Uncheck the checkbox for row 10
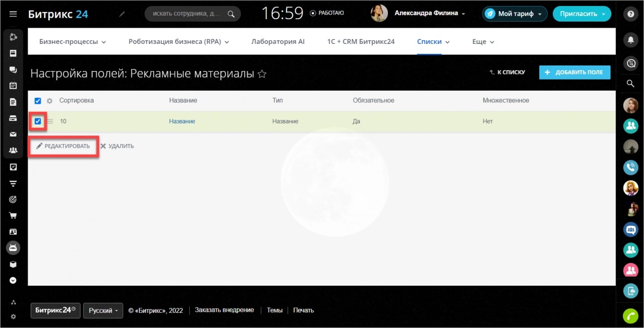This screenshot has width=644, height=328. (x=38, y=121)
